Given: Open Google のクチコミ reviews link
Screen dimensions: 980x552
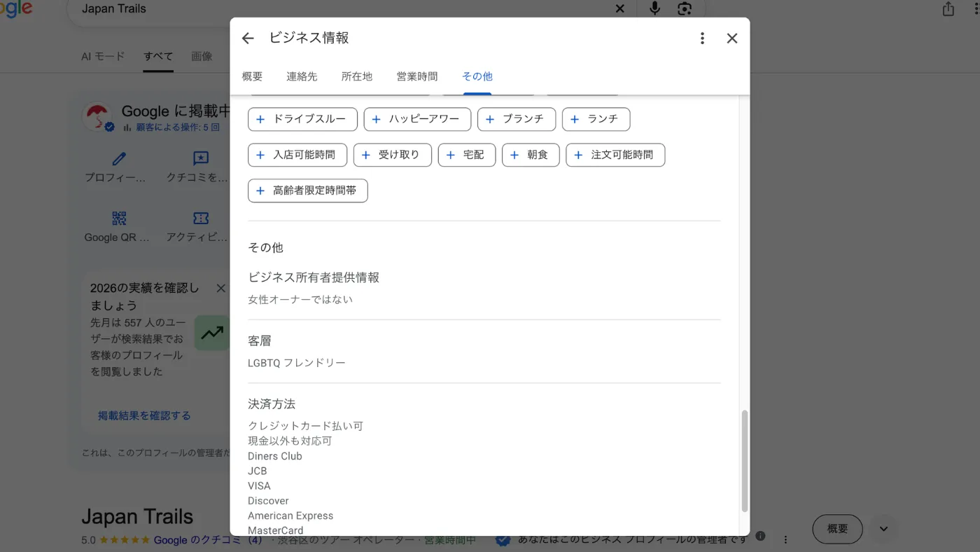Looking at the screenshot, I should (x=208, y=540).
